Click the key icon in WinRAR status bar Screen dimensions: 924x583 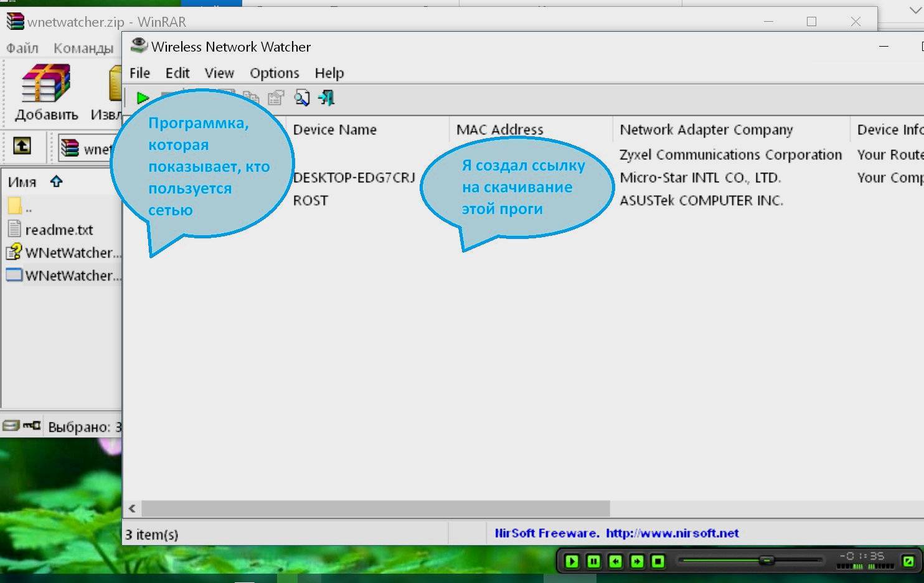32,426
